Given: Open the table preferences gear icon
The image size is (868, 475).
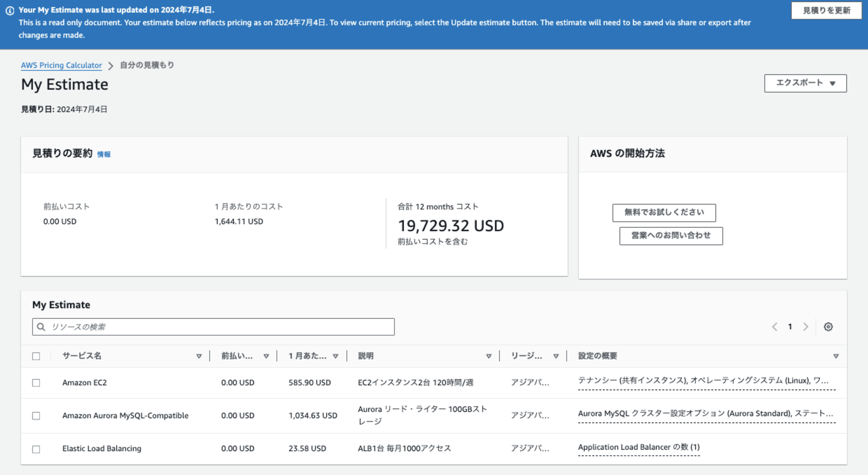Looking at the screenshot, I should click(x=828, y=327).
